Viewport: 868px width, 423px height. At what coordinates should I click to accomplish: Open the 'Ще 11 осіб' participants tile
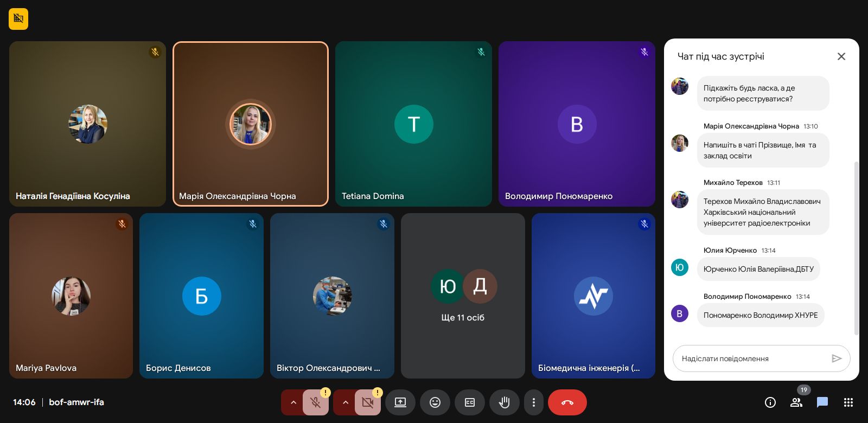[x=463, y=296]
